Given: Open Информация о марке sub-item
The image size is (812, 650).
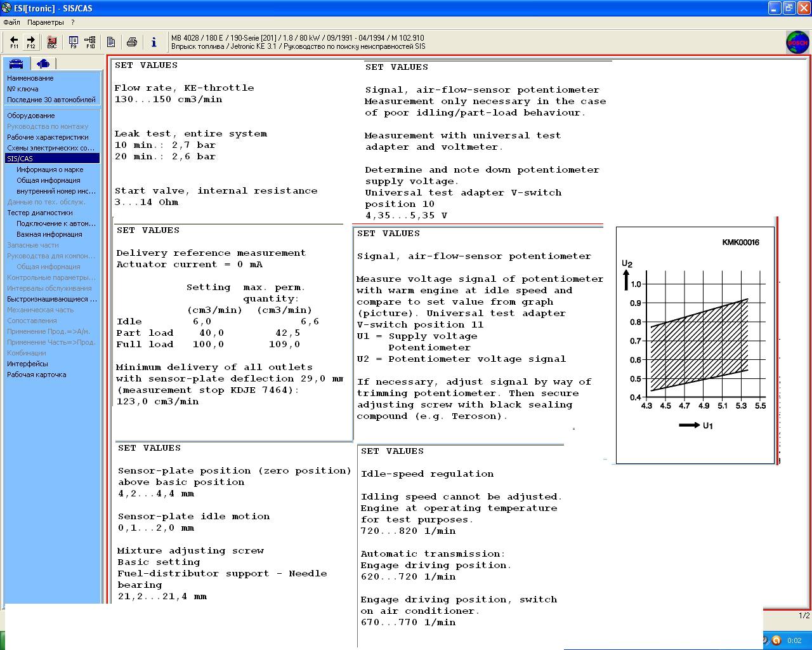Looking at the screenshot, I should (49, 169).
